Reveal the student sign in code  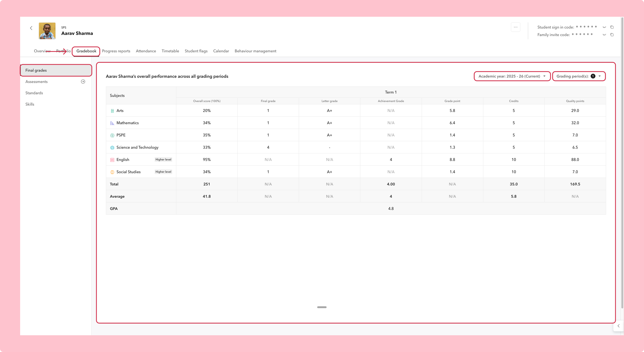(604, 27)
